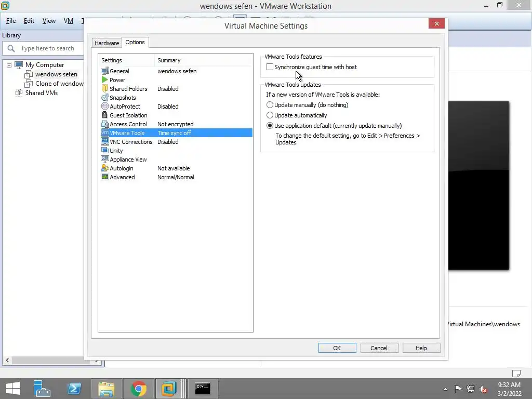Click the green Power icon

105,79
